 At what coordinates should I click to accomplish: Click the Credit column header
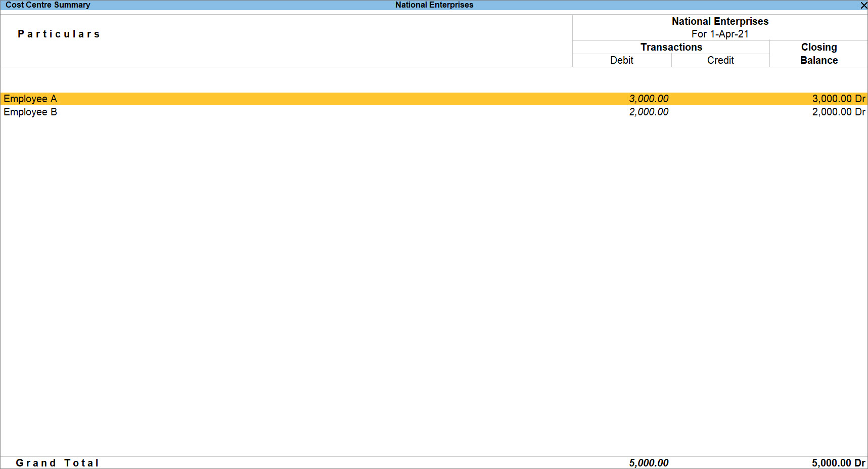click(720, 60)
